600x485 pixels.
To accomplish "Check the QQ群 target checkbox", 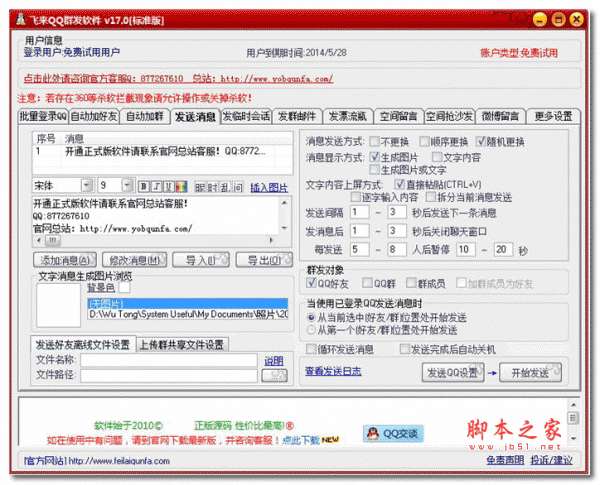I will point(367,283).
